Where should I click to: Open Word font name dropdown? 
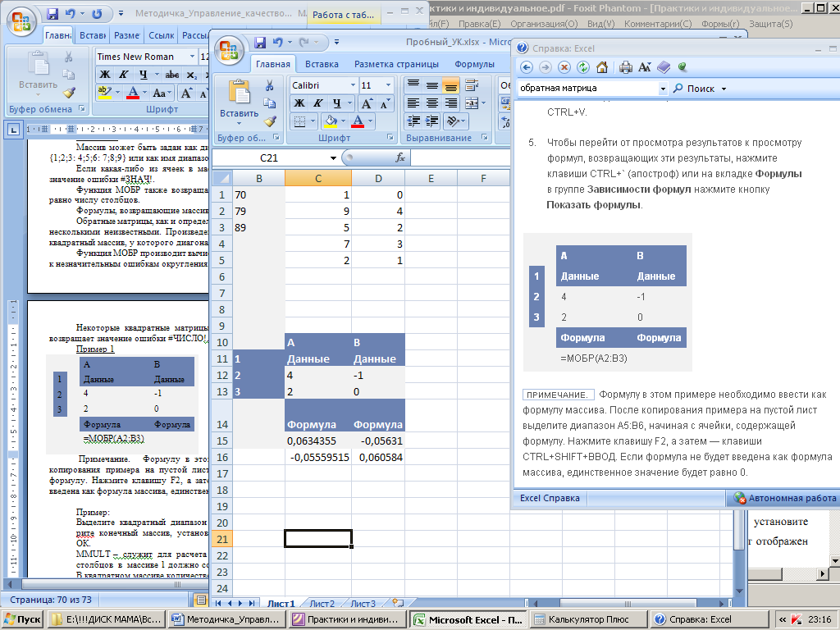192,57
